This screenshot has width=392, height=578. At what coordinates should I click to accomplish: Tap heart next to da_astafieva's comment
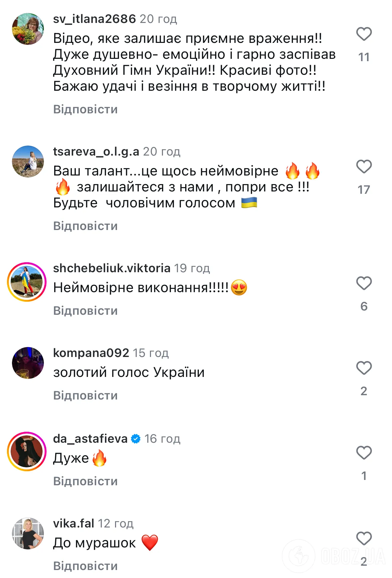click(x=364, y=453)
